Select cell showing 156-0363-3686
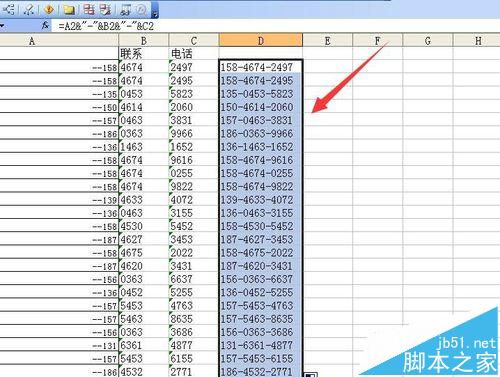The height and width of the screenshot is (377, 500). pyautogui.click(x=261, y=332)
